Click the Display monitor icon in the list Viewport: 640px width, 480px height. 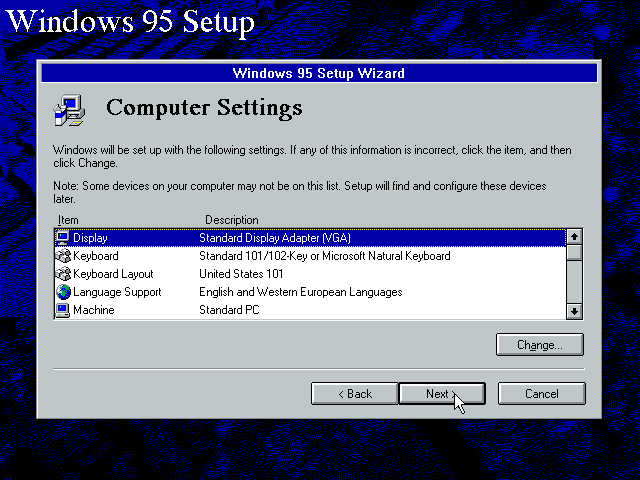[x=63, y=238]
